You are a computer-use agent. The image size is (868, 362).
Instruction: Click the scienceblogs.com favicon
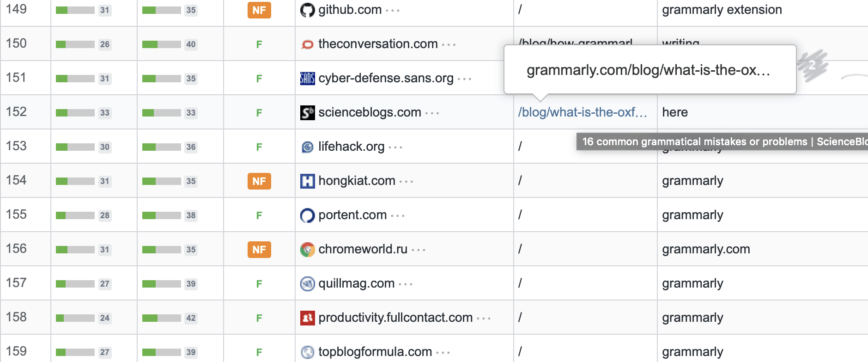[307, 112]
